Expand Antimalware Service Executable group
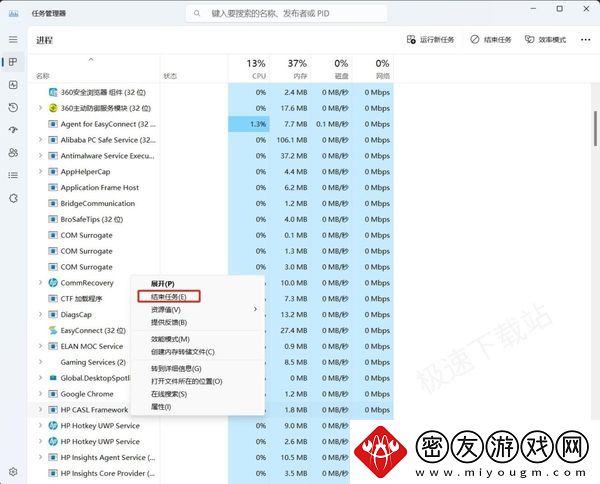 click(40, 156)
